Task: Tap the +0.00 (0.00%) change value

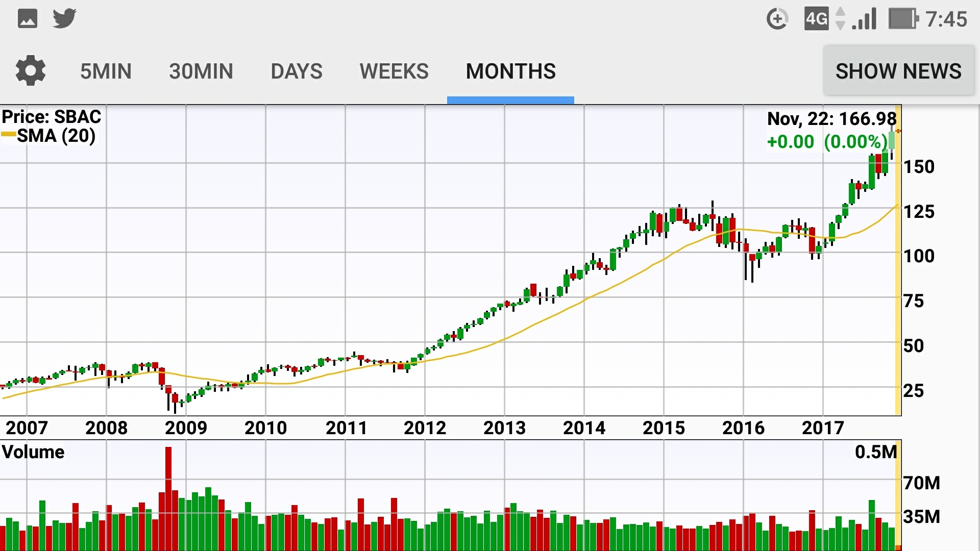Action: tap(827, 141)
